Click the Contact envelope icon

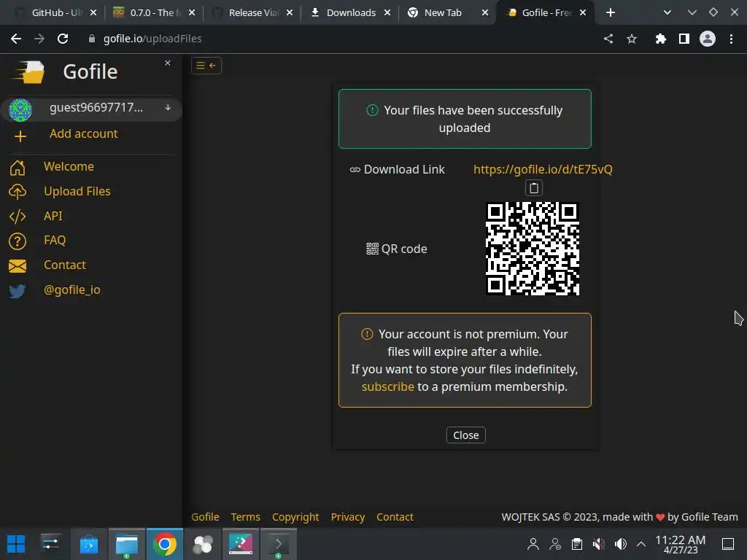pos(18,266)
